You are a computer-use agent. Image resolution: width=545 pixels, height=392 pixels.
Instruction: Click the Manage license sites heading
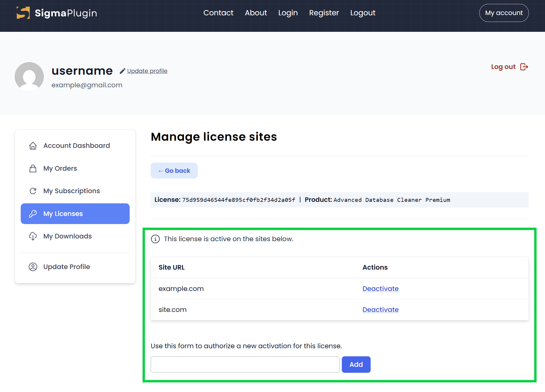tap(214, 137)
